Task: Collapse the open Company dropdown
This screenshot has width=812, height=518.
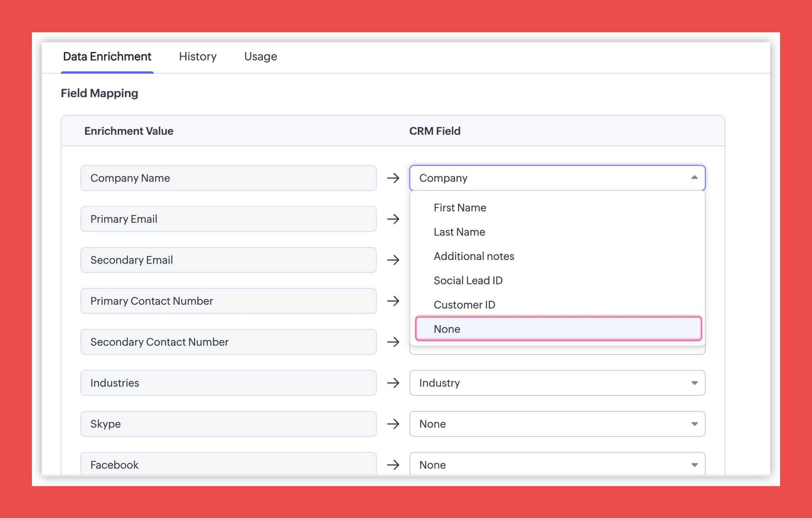Action: 694,178
